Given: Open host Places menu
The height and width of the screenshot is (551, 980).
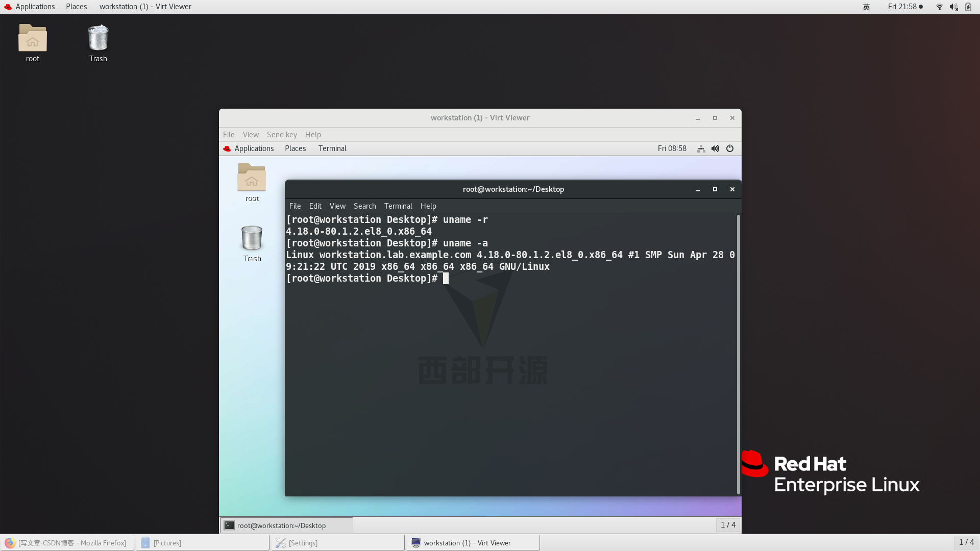Looking at the screenshot, I should (x=76, y=7).
